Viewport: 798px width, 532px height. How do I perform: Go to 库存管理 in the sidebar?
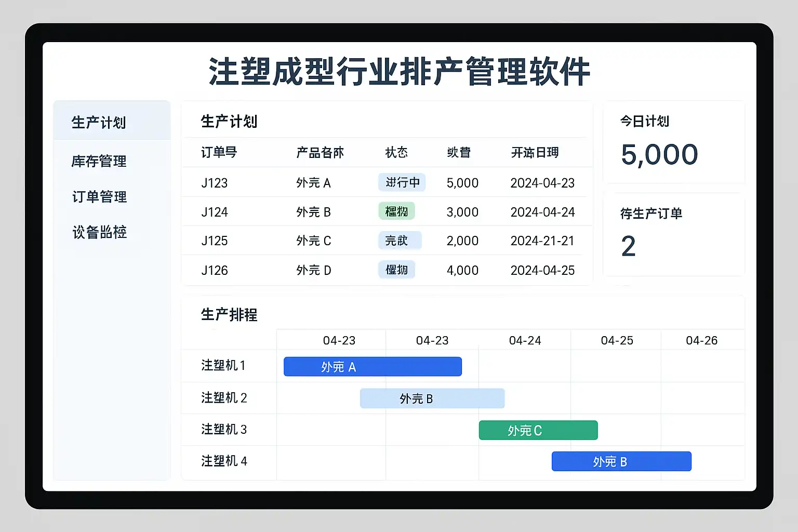[x=99, y=161]
